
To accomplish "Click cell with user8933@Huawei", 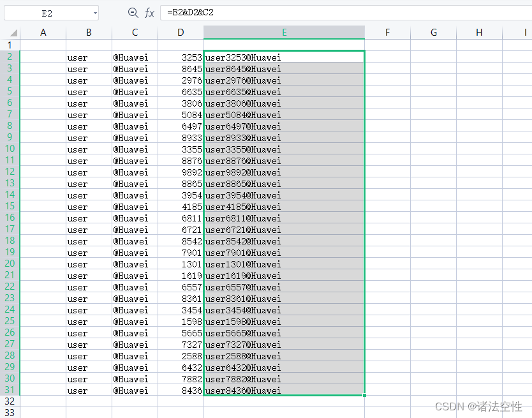I will tap(284, 137).
